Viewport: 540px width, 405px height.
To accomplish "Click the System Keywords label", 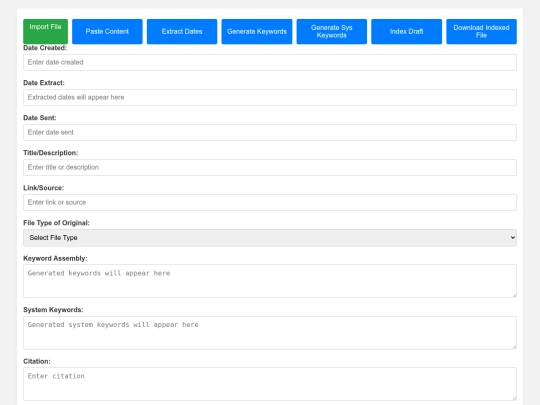I will (x=53, y=310).
